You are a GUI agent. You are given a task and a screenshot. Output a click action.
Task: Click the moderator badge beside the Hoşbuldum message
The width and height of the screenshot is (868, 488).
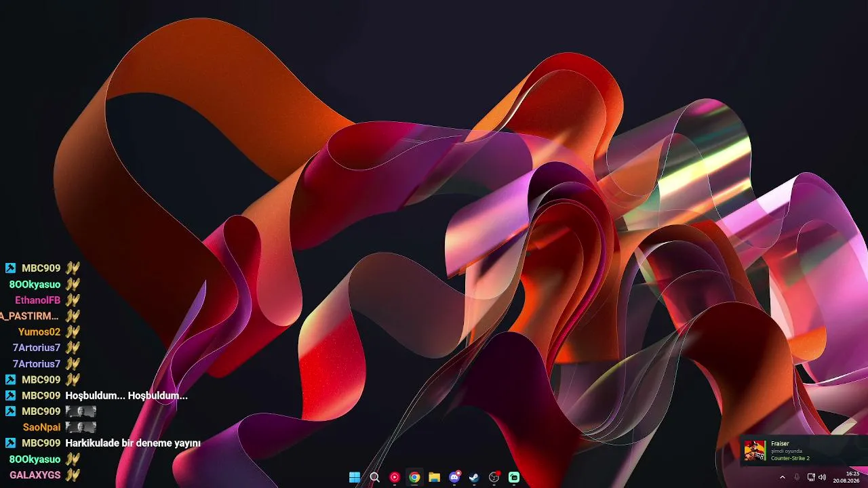10,396
